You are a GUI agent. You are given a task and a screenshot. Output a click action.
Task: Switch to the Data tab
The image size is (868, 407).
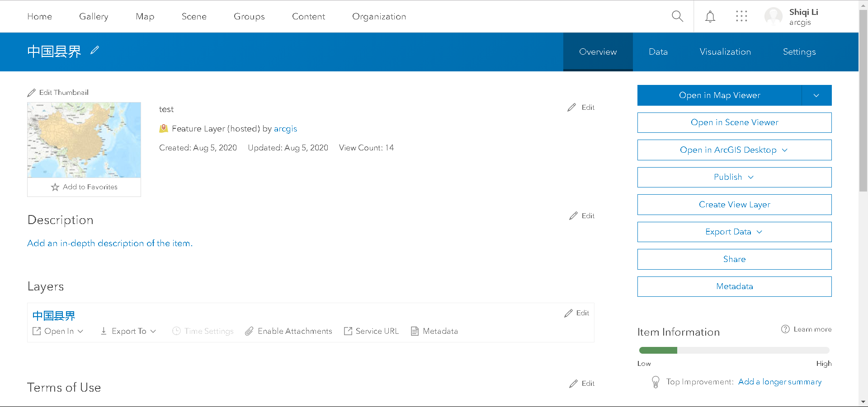pos(658,52)
